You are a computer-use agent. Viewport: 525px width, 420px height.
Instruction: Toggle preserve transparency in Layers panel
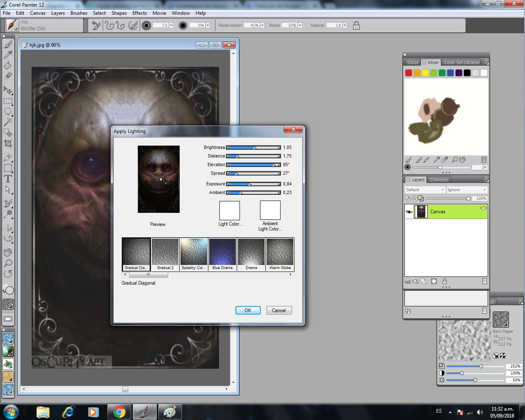pyautogui.click(x=407, y=199)
